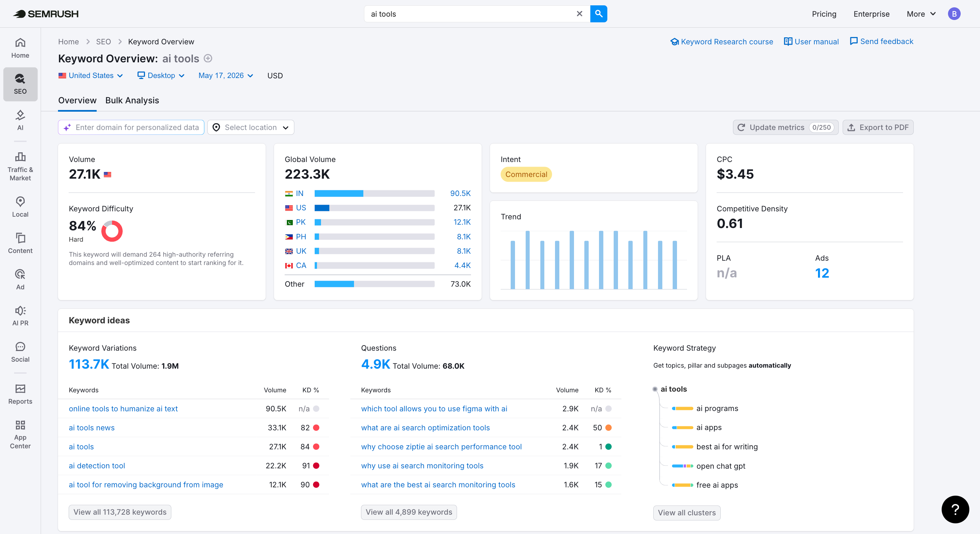Click the Semrush logo
Image resolution: width=980 pixels, height=534 pixels.
click(x=46, y=14)
